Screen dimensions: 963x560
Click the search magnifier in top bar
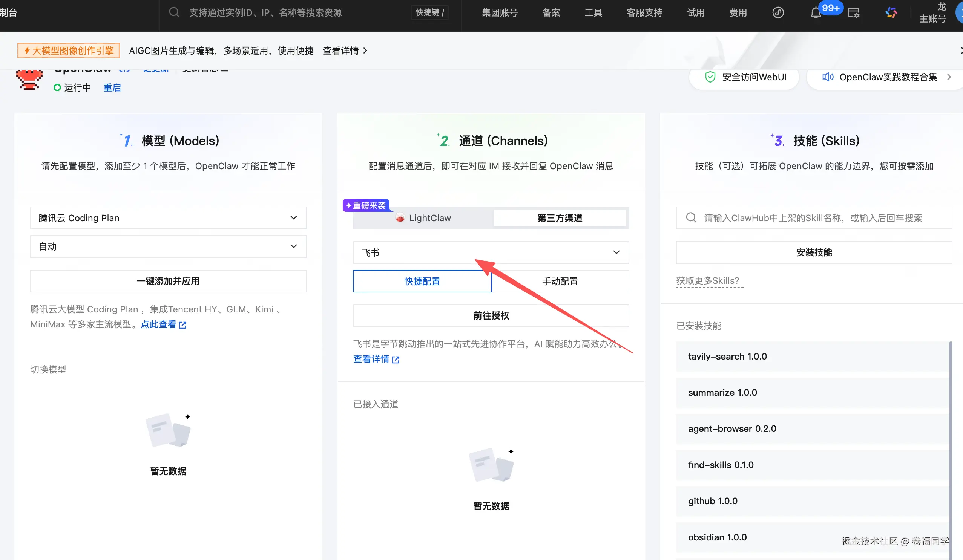coord(174,12)
